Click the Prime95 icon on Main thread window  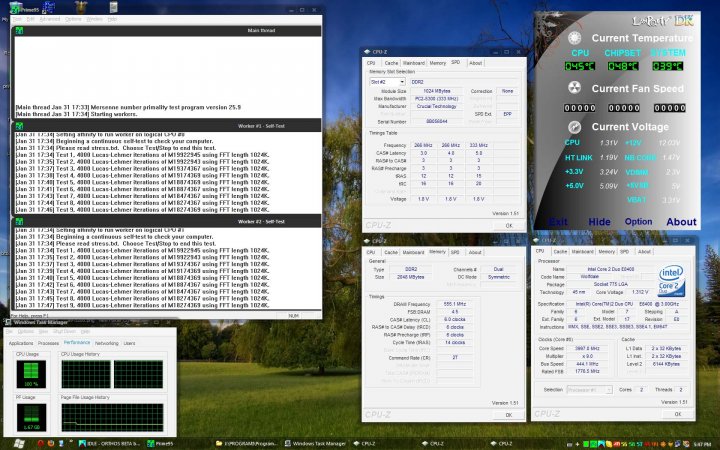[x=18, y=30]
